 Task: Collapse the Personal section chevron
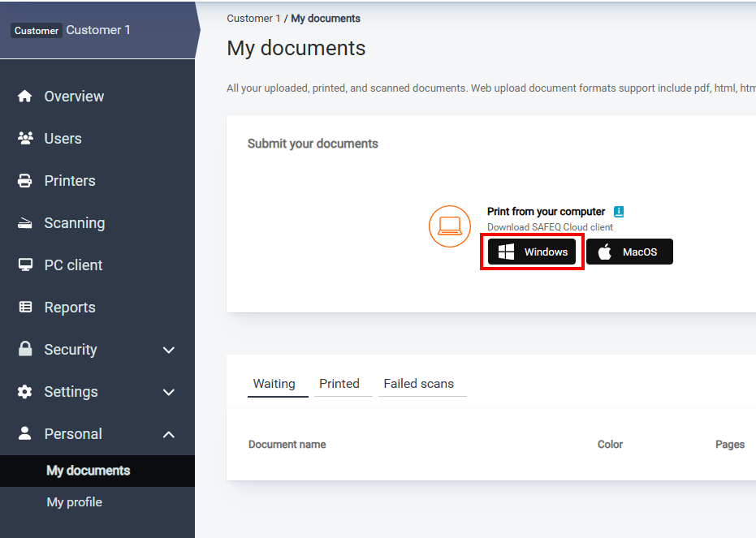pyautogui.click(x=169, y=434)
